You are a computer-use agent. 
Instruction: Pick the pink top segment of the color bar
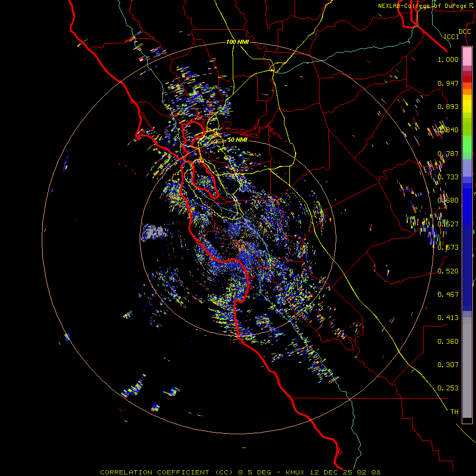tap(467, 57)
